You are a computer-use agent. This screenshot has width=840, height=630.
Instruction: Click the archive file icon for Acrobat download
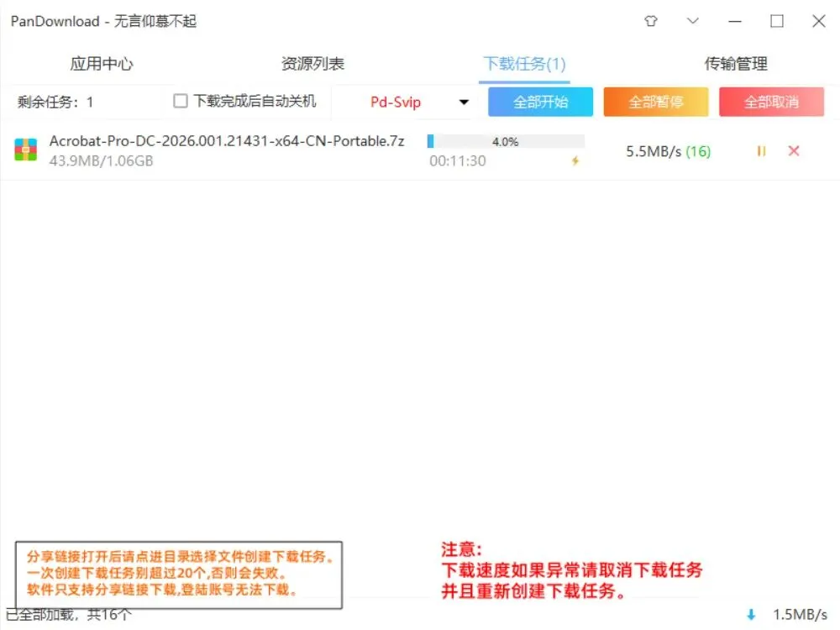(x=26, y=150)
